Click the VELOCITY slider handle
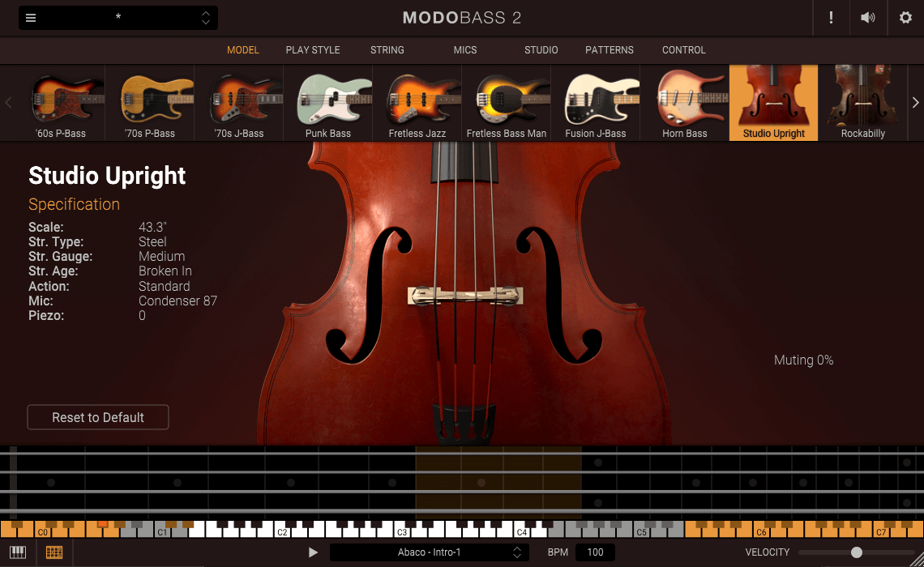Viewport: 924px width, 567px height. pos(856,552)
